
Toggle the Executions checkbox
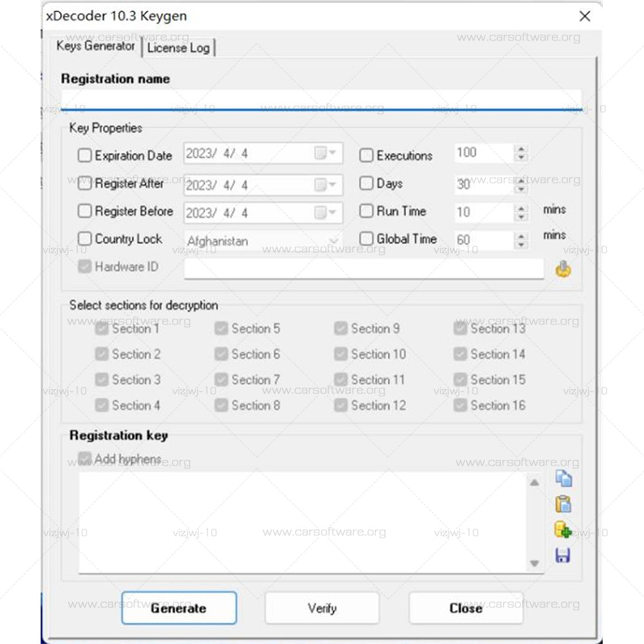click(x=366, y=155)
